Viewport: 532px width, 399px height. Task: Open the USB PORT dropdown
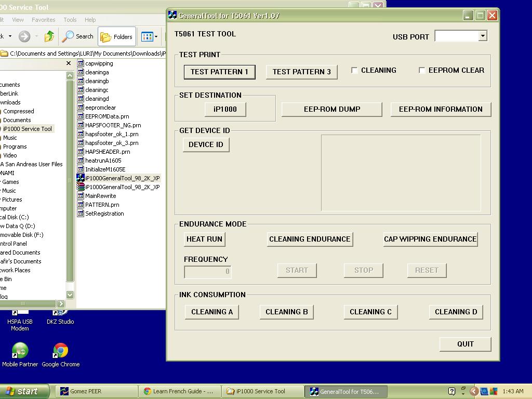[482, 36]
